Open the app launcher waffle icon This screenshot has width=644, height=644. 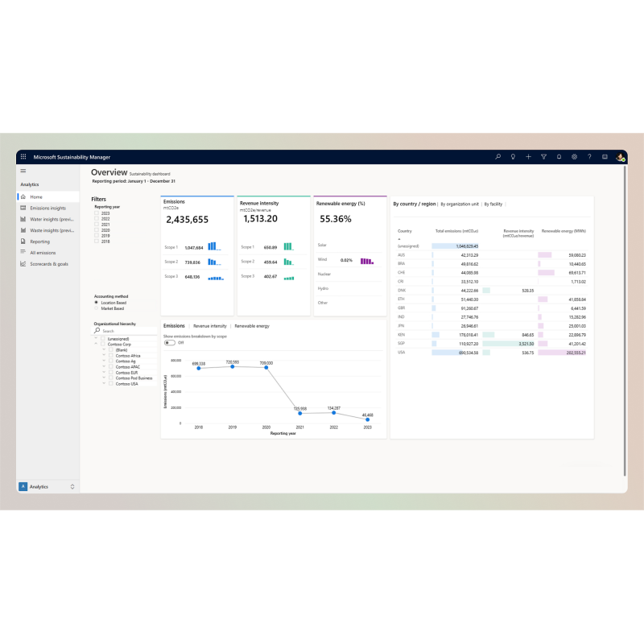pos(23,156)
